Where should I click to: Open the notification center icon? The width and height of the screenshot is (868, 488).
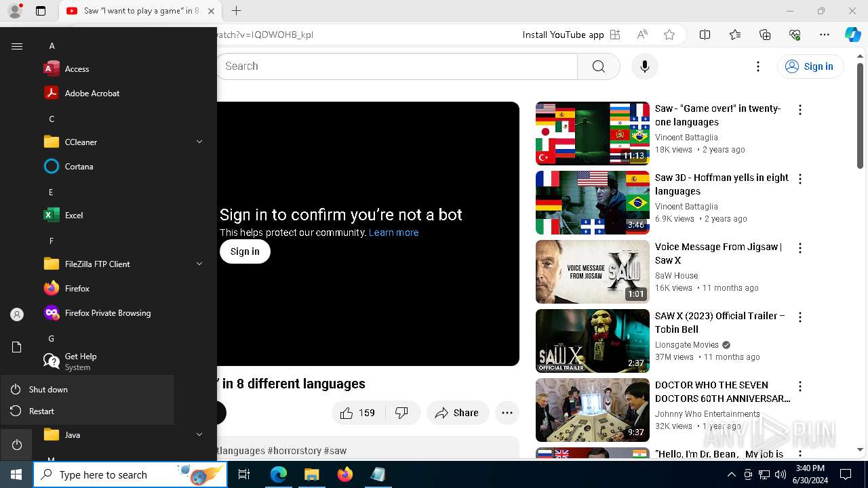pos(846,474)
